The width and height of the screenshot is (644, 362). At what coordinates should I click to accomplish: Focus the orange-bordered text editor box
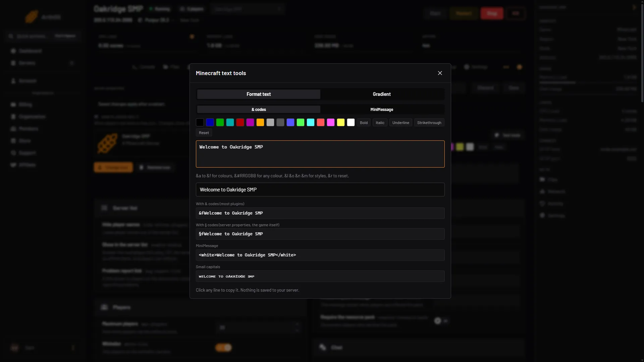[x=320, y=154]
